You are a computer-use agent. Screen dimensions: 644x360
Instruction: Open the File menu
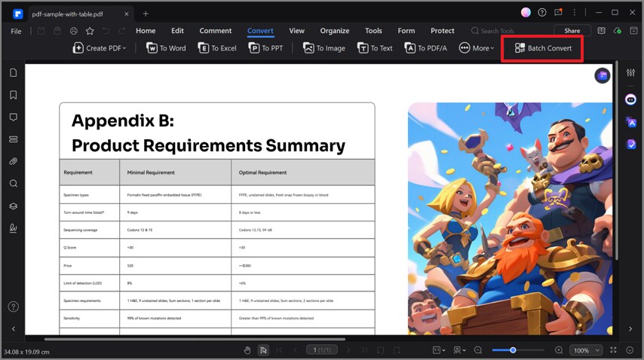16,31
